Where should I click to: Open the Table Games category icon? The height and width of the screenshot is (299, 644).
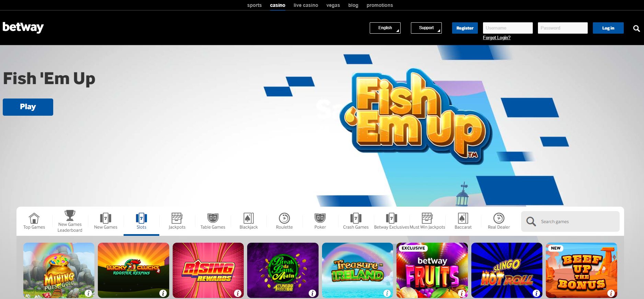pos(213,218)
